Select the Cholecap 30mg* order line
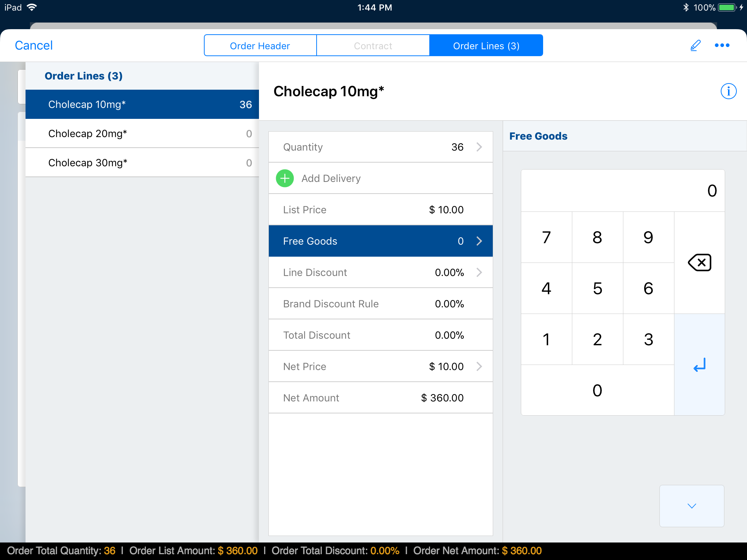This screenshot has width=747, height=560. tap(142, 163)
